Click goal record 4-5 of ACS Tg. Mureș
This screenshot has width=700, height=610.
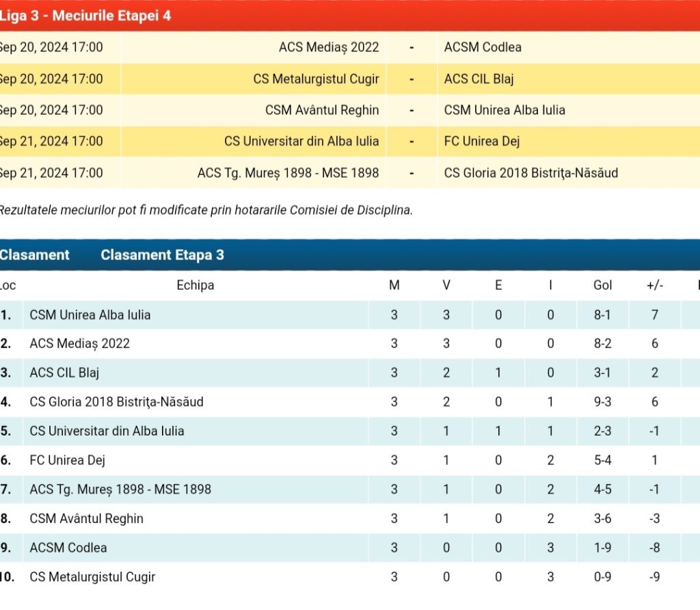(602, 490)
